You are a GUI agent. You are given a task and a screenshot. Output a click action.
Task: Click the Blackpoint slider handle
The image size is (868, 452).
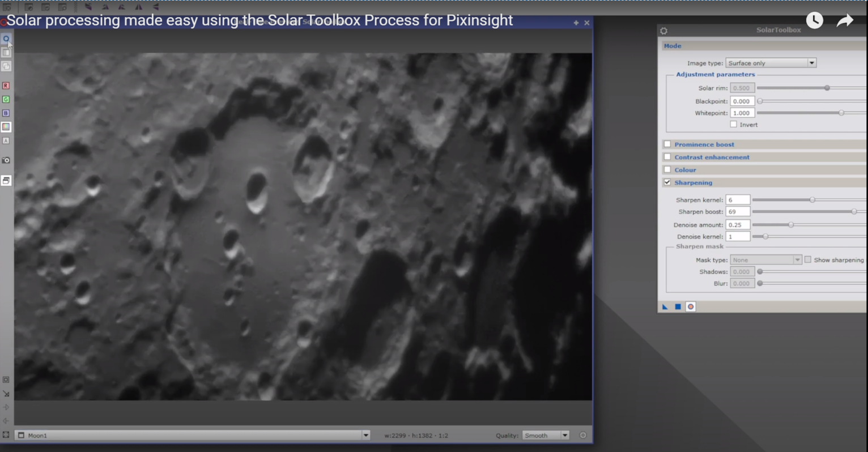coord(760,101)
